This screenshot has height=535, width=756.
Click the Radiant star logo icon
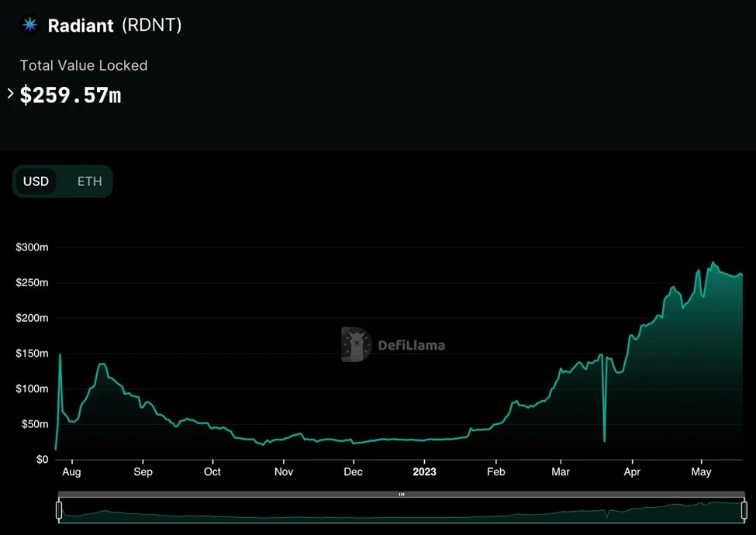tap(30, 25)
